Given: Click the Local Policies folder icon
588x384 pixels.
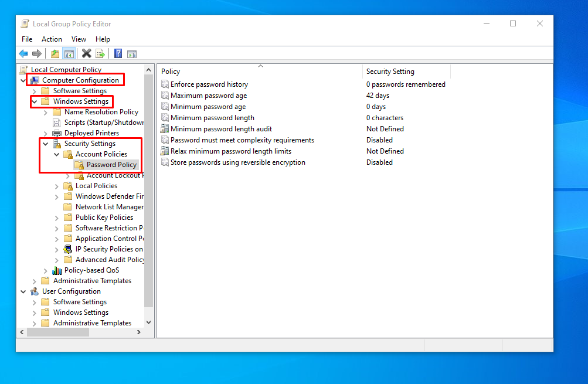Looking at the screenshot, I should click(x=68, y=186).
